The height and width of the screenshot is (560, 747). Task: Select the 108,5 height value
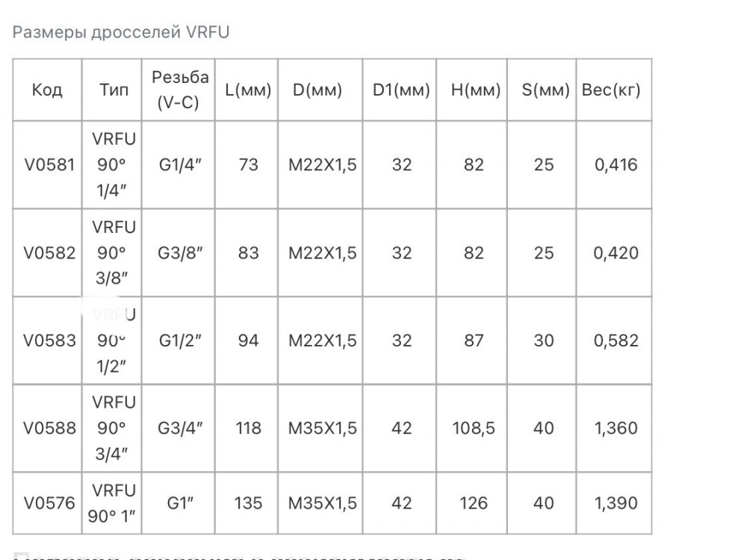474,428
